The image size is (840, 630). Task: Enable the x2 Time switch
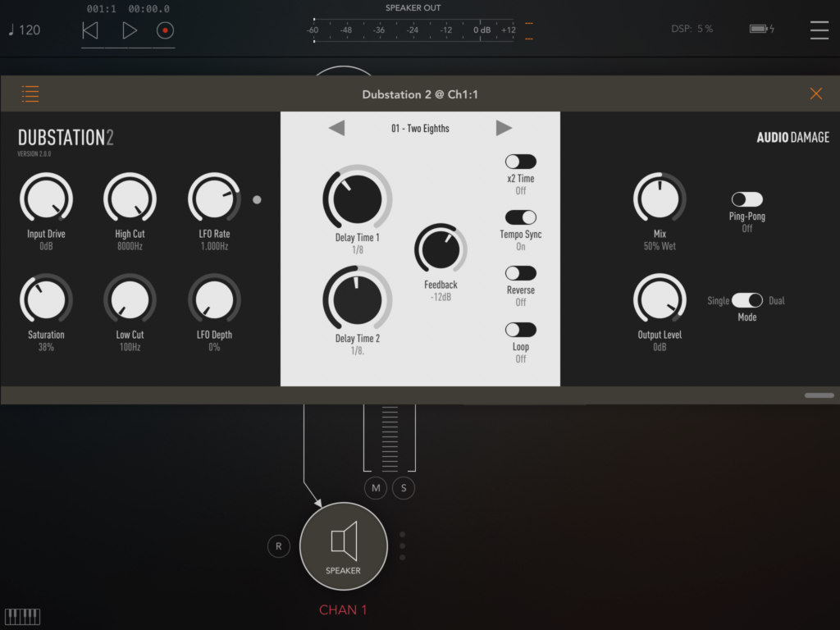tap(520, 162)
